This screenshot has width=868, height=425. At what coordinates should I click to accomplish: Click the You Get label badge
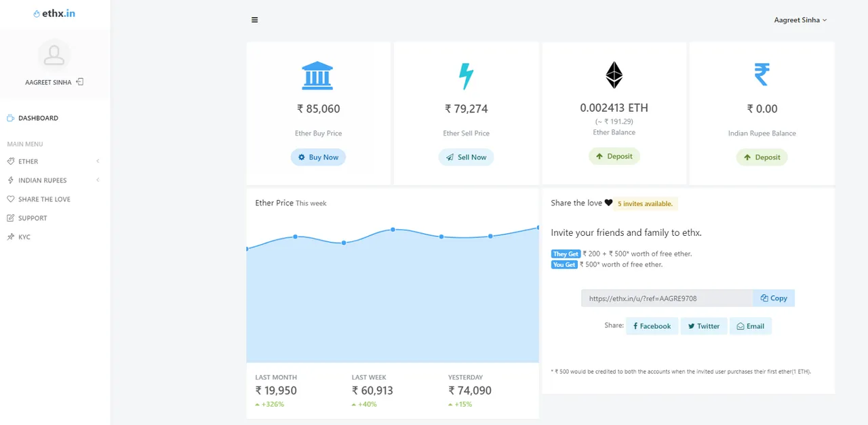564,265
